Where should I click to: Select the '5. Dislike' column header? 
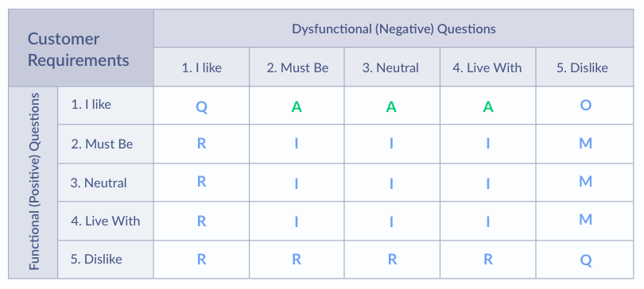tap(584, 67)
